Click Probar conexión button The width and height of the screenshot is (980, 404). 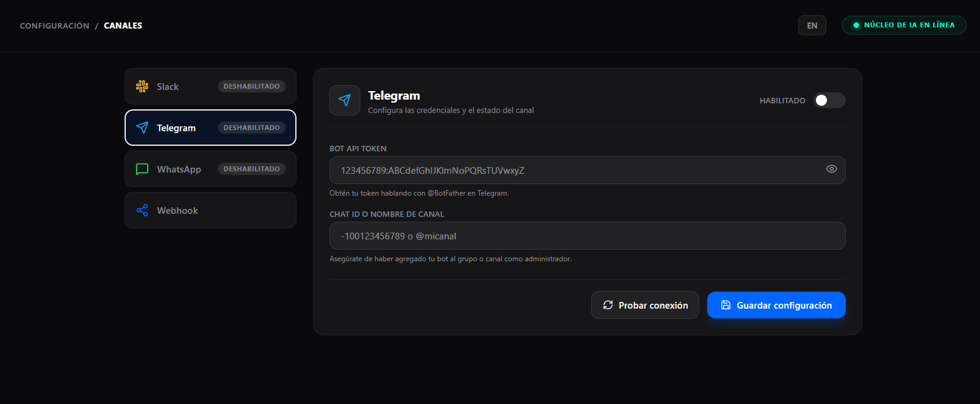coord(645,305)
